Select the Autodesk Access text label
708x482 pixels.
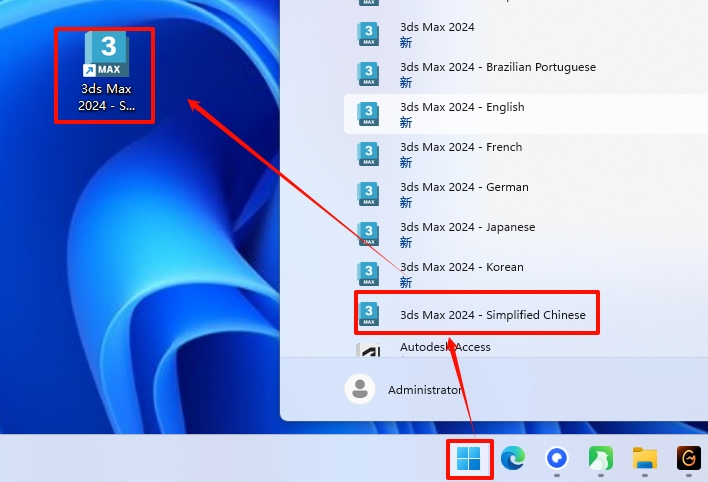[445, 347]
